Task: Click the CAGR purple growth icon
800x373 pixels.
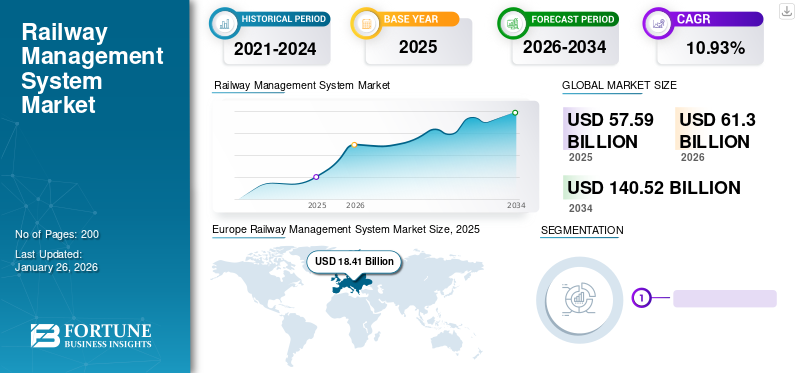Action: (x=658, y=23)
